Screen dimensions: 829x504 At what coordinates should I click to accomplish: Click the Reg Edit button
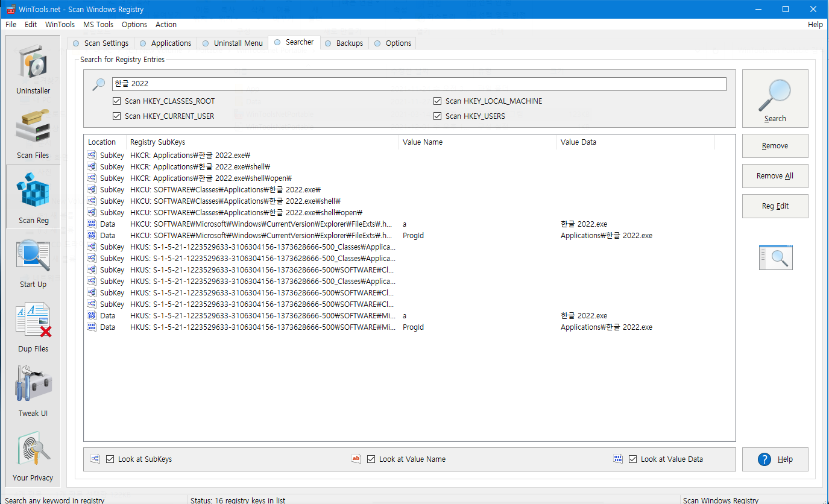tap(775, 206)
